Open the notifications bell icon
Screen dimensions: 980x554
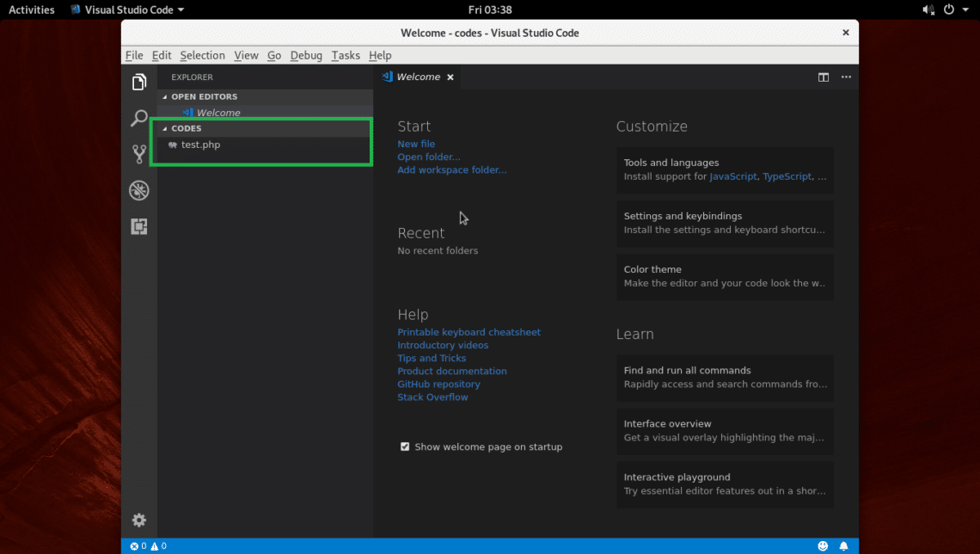coord(843,546)
